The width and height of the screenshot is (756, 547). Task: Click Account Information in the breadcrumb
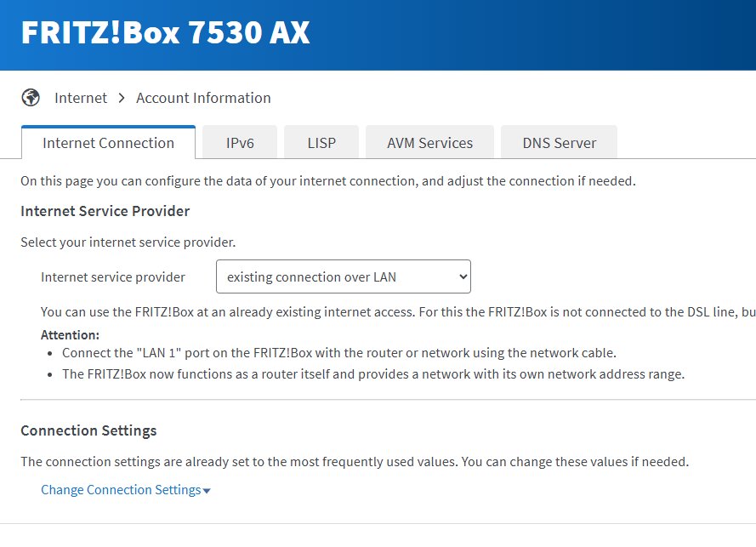(203, 98)
